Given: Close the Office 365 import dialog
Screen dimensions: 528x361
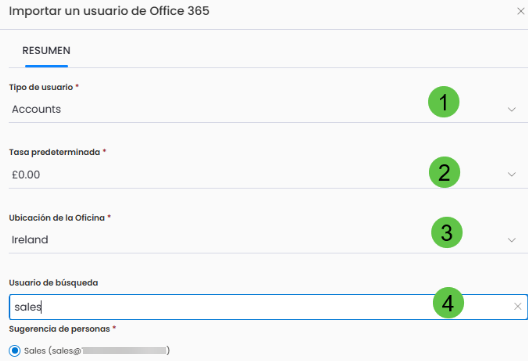Looking at the screenshot, I should tap(521, 11).
